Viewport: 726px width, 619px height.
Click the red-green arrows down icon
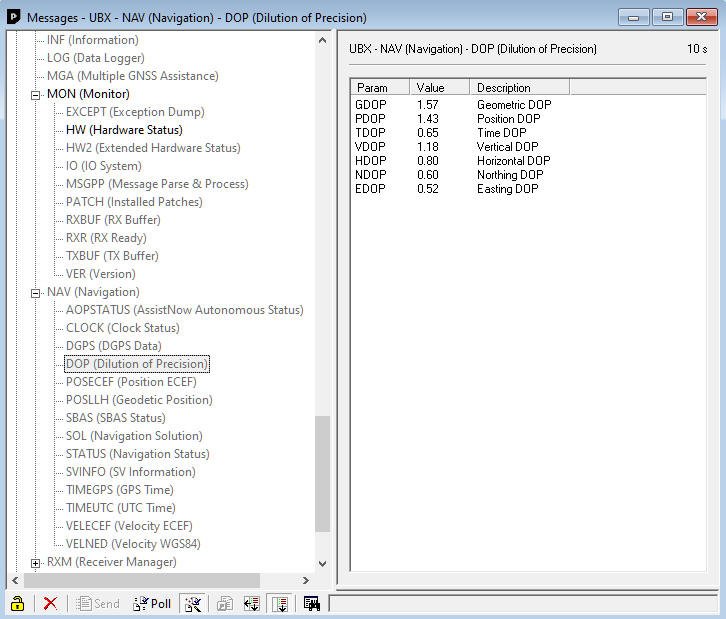252,603
